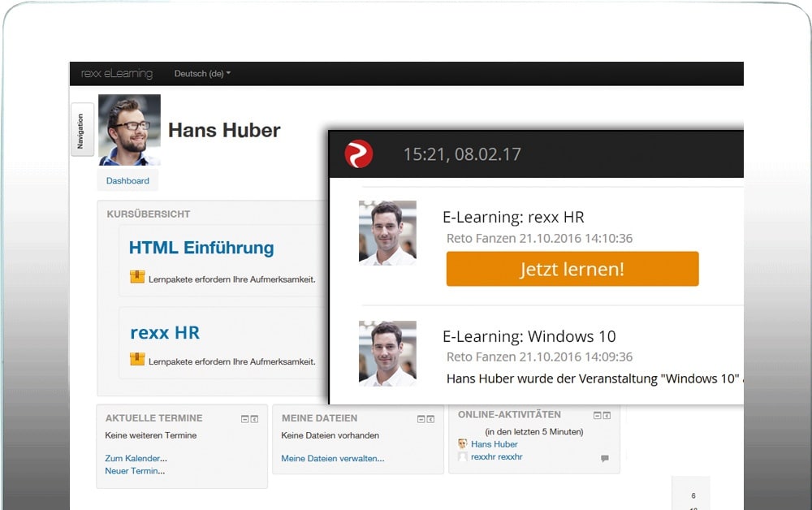The image size is (812, 510).
Task: Select the Hans Huber wurde der Veranstaltung message
Action: pyautogui.click(x=594, y=378)
